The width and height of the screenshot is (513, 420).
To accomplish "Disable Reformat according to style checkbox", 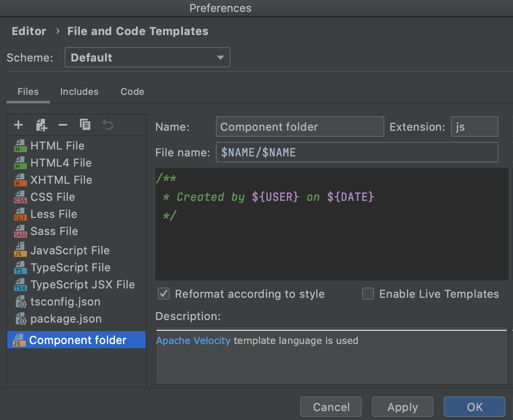I will [164, 294].
